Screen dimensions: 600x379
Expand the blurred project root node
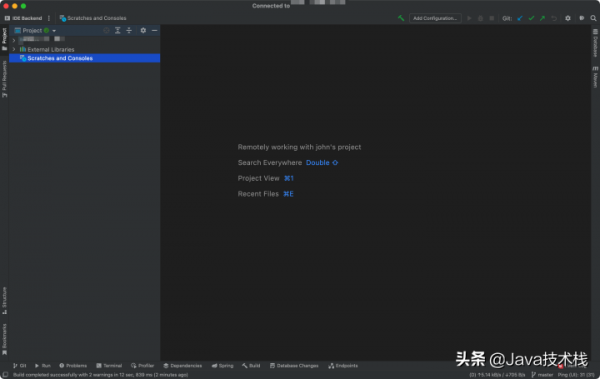click(14, 40)
